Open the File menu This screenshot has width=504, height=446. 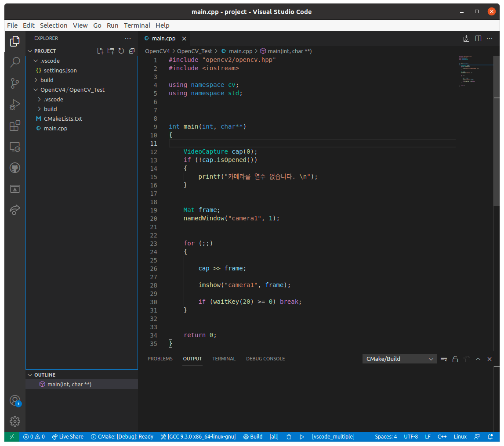pos(12,25)
